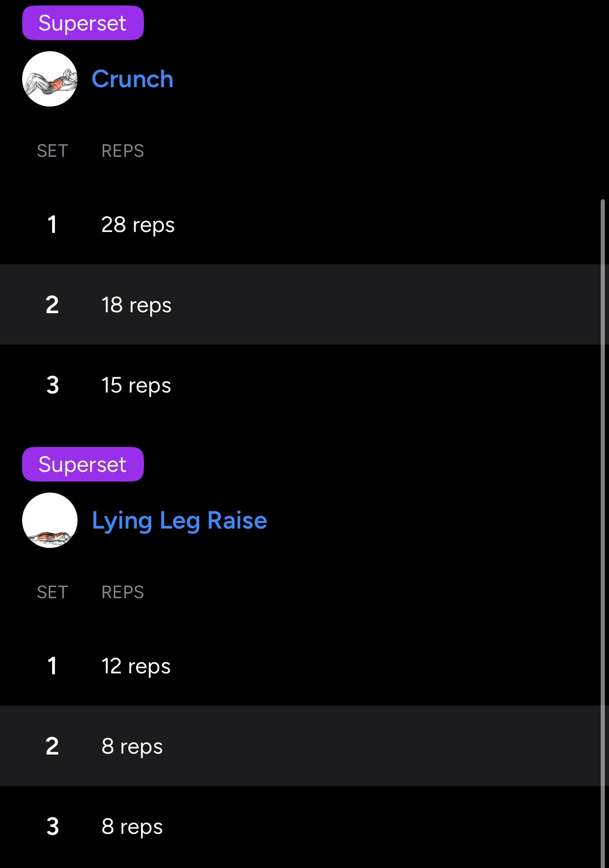The height and width of the screenshot is (868, 609).
Task: Tap the Lying Leg Raise illustration icon
Action: (50, 520)
